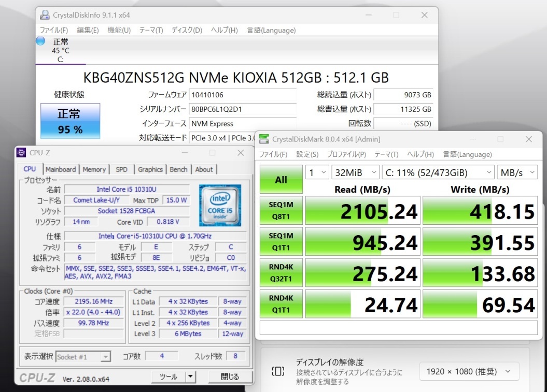This screenshot has height=392, width=547.
Task: Switch to the About tab in CPU-Z
Action: 204,169
